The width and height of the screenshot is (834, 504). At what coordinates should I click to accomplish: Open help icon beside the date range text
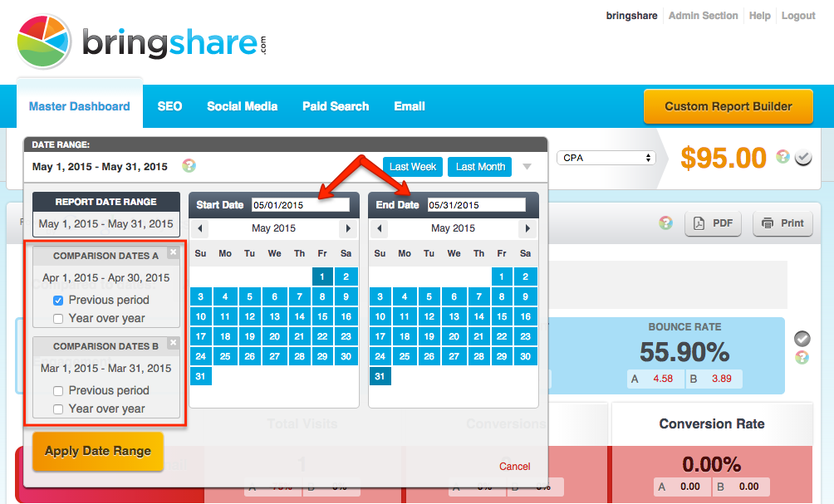tap(189, 166)
